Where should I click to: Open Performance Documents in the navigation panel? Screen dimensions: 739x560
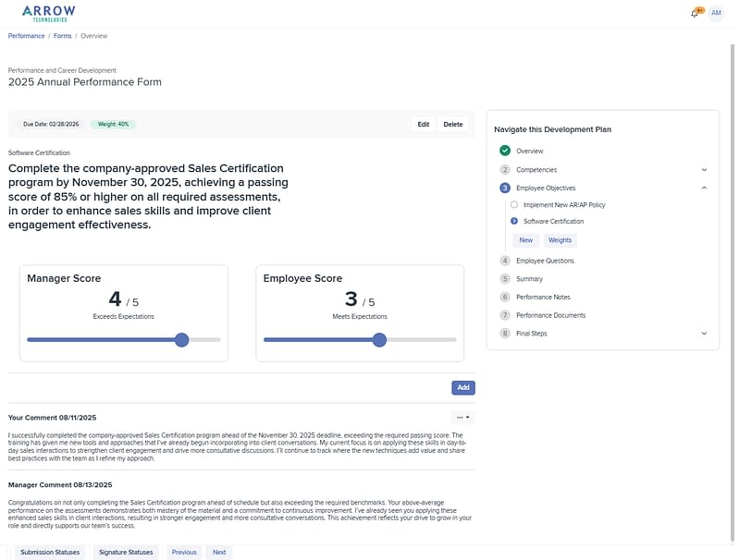coord(550,315)
